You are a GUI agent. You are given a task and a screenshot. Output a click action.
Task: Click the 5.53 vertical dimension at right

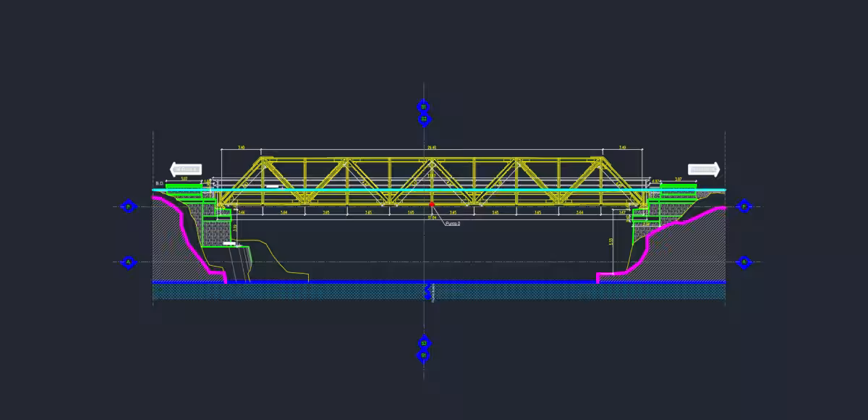[x=612, y=242]
